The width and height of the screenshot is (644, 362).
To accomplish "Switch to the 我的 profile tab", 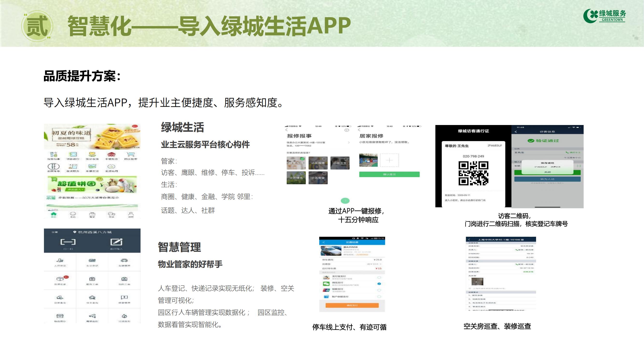I will (x=131, y=215).
